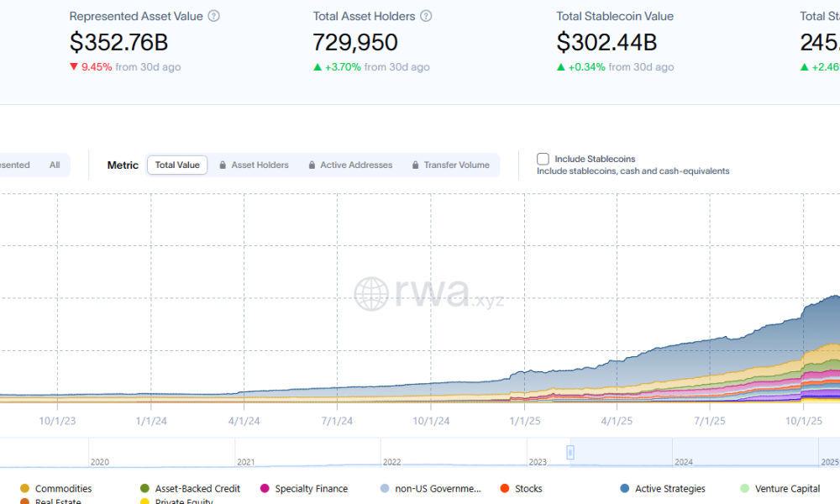The height and width of the screenshot is (504, 840).
Task: Switch to the Active Addresses metric
Action: [x=356, y=165]
